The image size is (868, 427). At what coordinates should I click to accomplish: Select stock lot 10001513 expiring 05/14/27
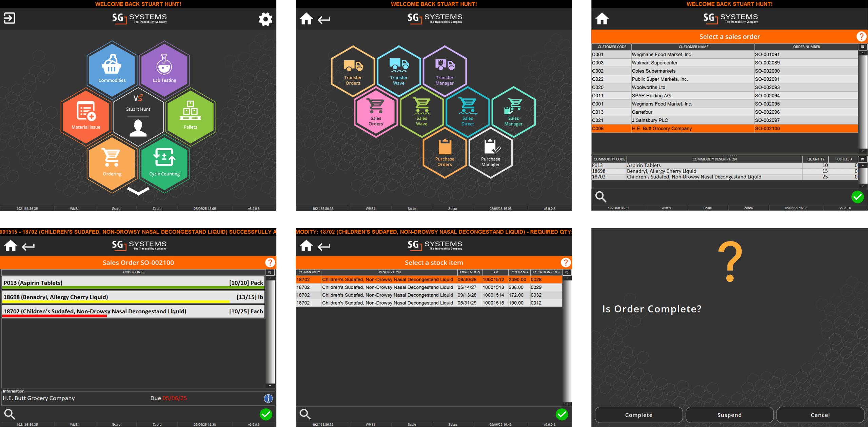pos(429,287)
